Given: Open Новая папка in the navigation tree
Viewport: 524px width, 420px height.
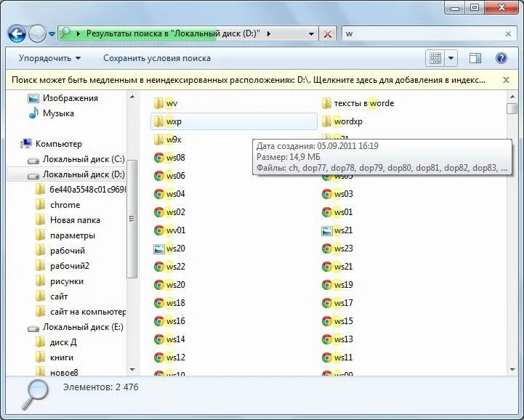Looking at the screenshot, I should (68, 220).
